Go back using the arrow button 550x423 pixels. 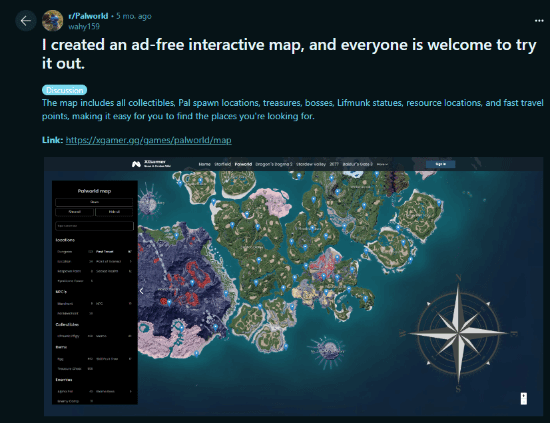click(x=26, y=21)
